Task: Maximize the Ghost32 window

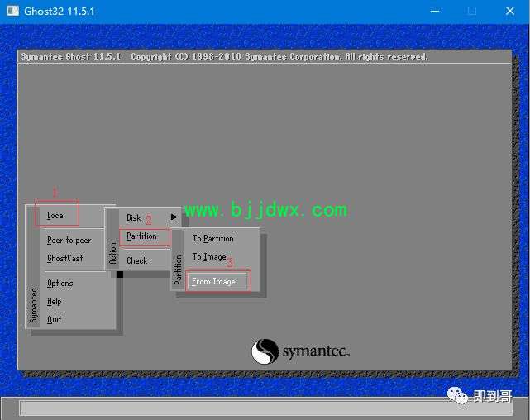Action: [x=472, y=11]
